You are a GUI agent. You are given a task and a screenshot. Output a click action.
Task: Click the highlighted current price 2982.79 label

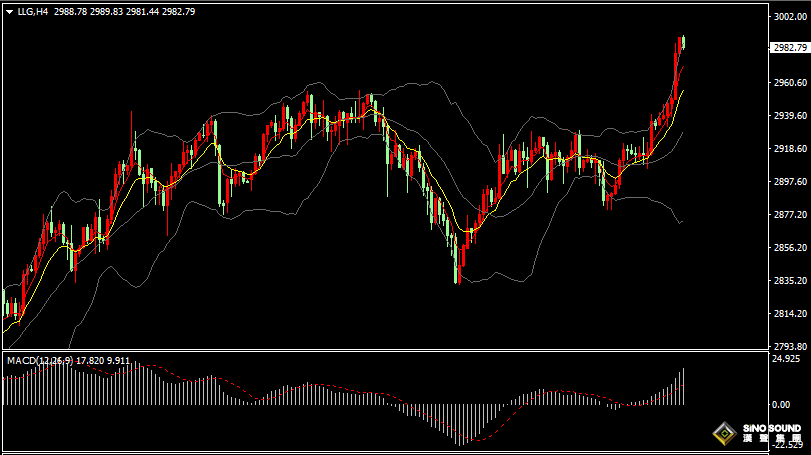(x=790, y=47)
